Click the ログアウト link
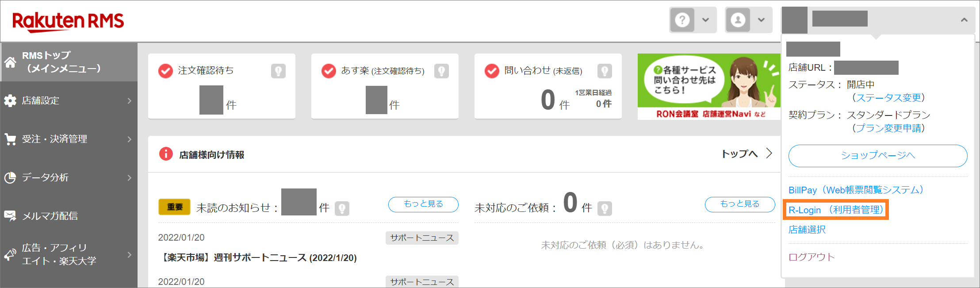980x288 pixels. tap(812, 257)
